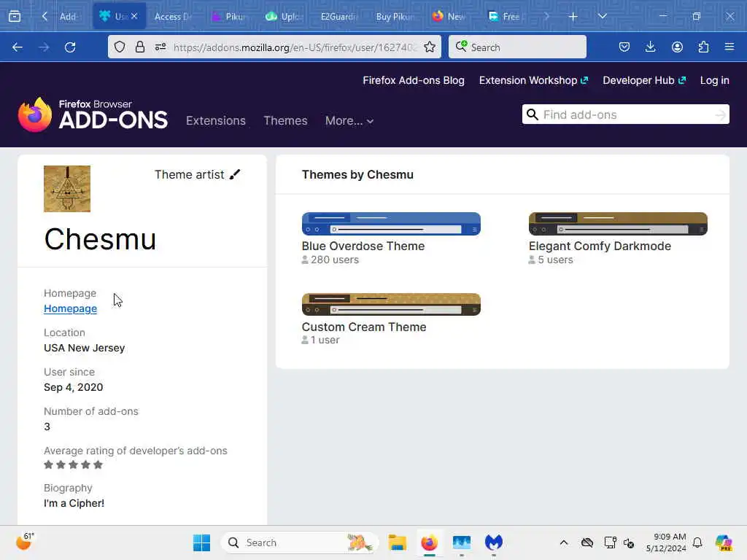Viewport: 747px width, 560px height.
Task: Open the Downloads panel
Action: (x=650, y=47)
